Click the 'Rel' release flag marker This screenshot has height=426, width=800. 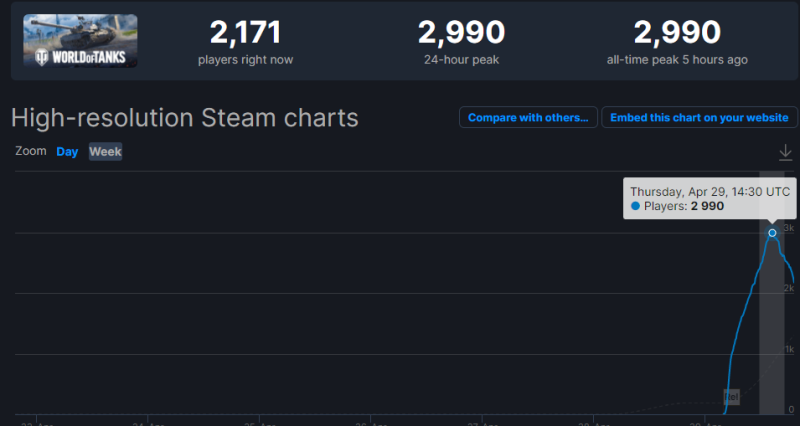pyautogui.click(x=731, y=397)
